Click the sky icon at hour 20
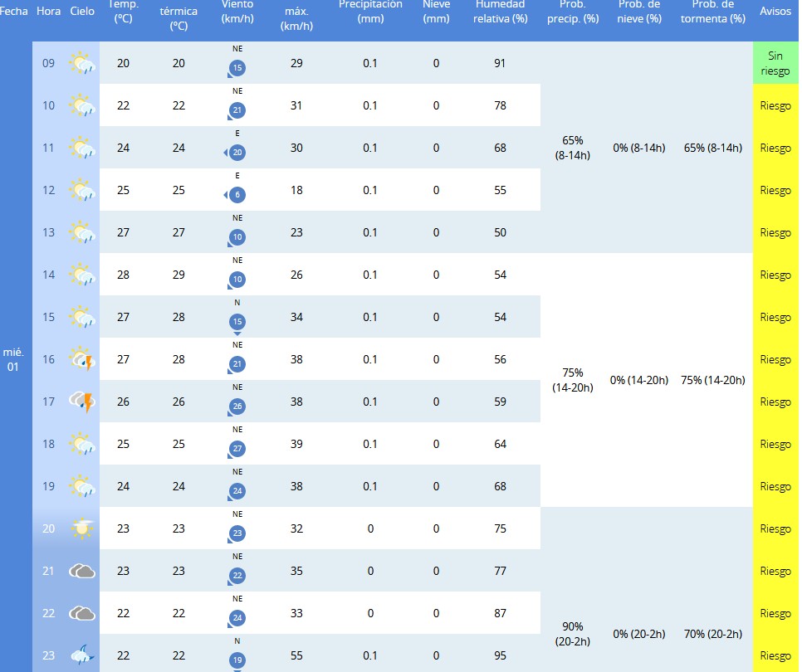The image size is (802, 672). tap(82, 528)
